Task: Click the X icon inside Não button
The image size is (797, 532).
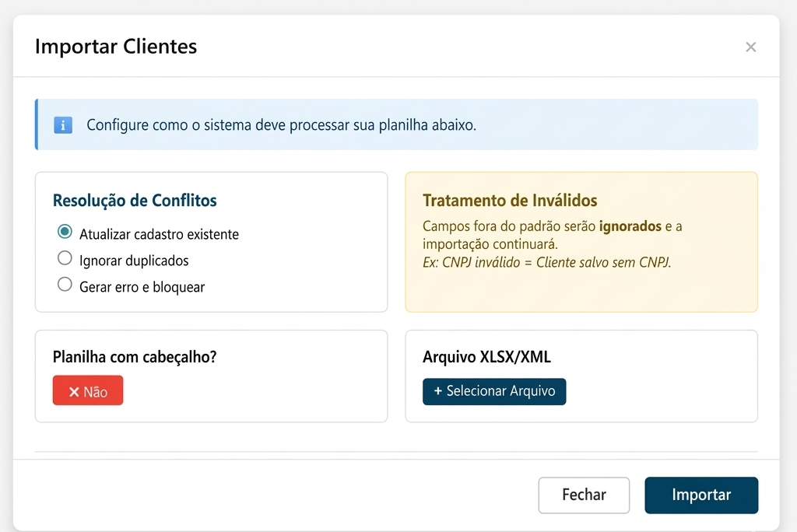Action: tap(74, 391)
